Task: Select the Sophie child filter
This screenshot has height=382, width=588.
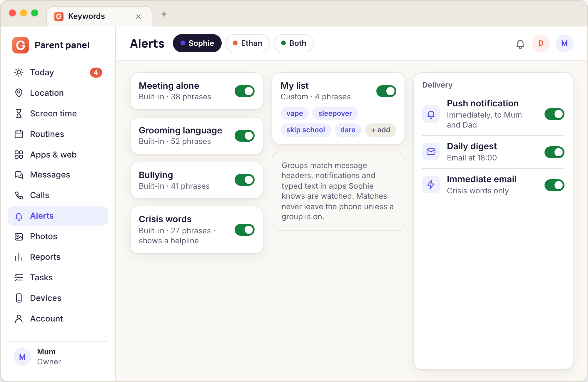Action: (x=197, y=43)
